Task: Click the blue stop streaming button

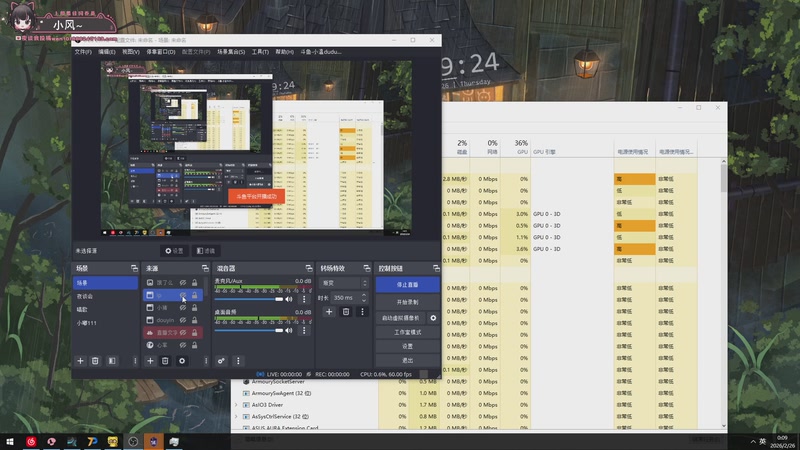Action: click(408, 285)
